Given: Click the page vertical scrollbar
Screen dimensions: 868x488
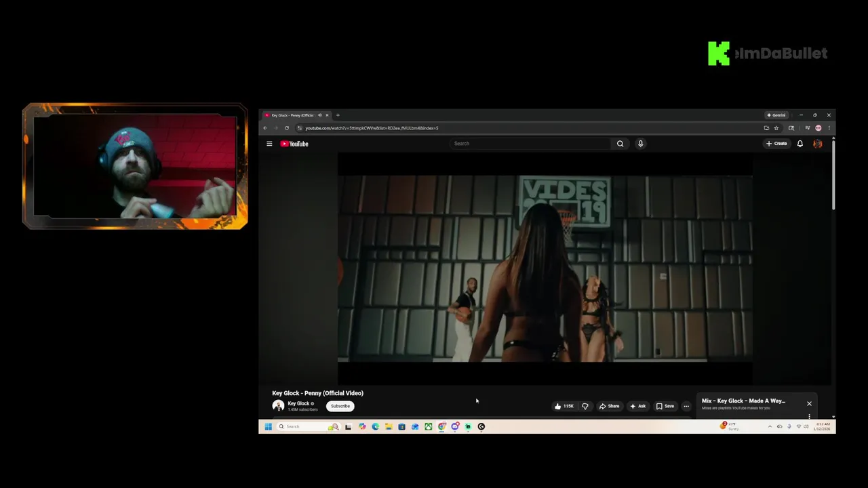Looking at the screenshot, I should click(833, 176).
